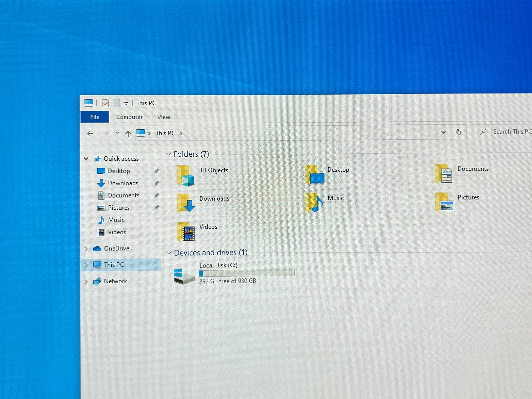Open the Documents folder icon in Folders
Screen dimensions: 532x399
click(x=444, y=174)
